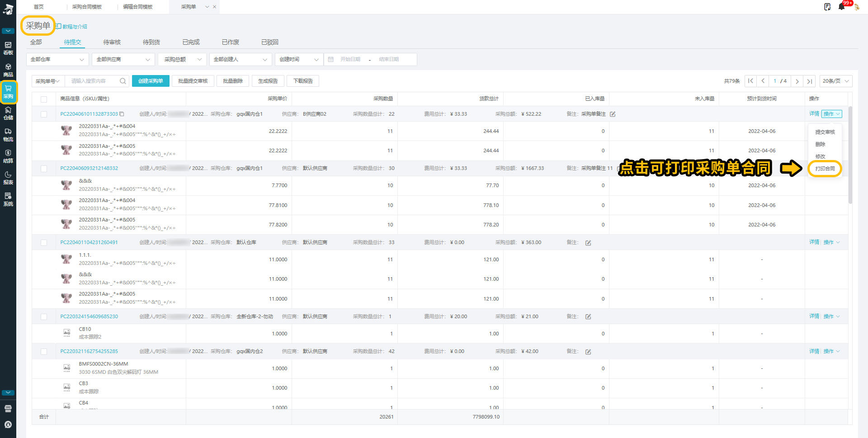Open 商品 products module in sidebar
Screen dimensions: 868x438
8,70
